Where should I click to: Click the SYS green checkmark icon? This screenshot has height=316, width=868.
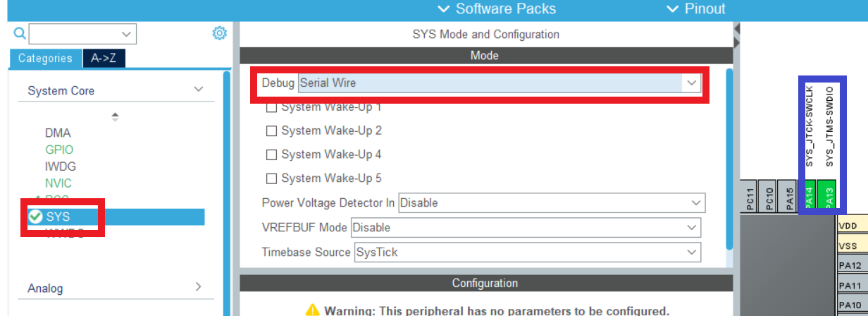(x=35, y=217)
